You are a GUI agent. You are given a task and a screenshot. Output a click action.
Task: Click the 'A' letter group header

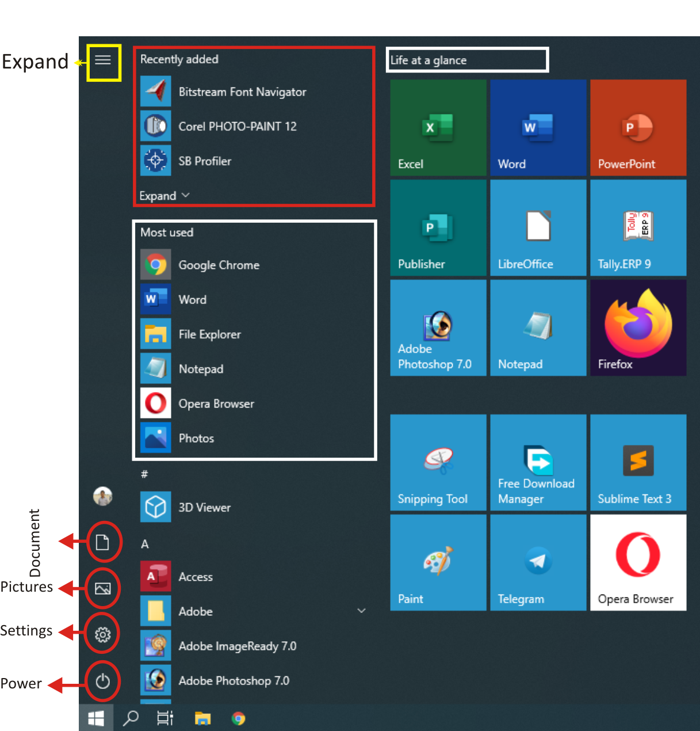click(145, 544)
